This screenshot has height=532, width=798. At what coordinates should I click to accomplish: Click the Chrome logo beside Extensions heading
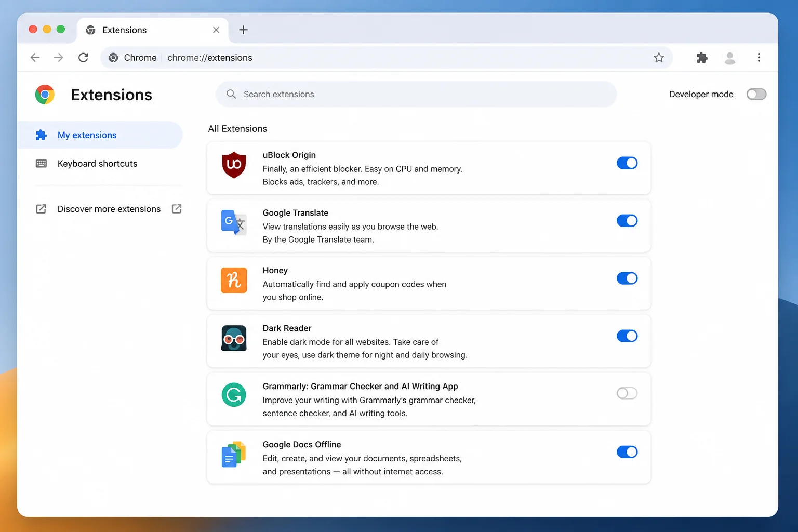pos(45,95)
